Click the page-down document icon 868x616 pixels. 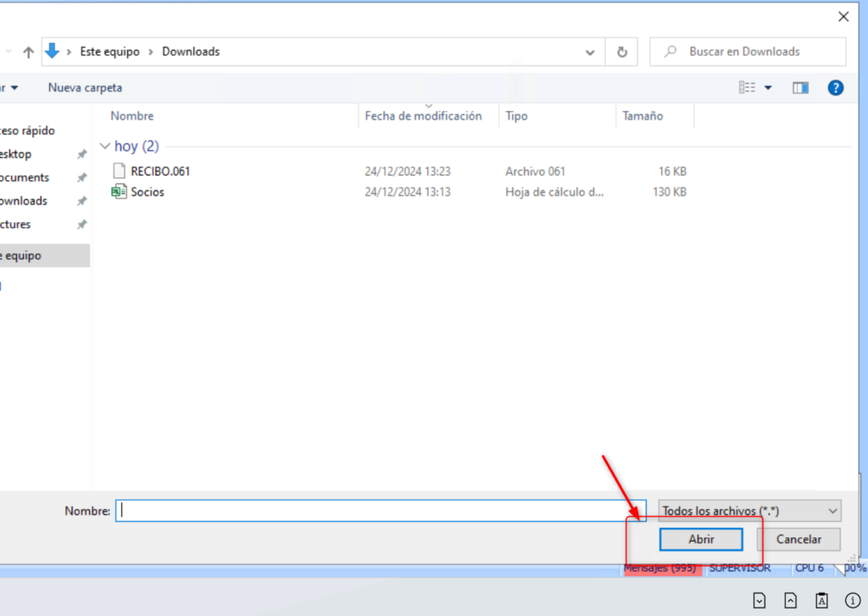pos(759,600)
